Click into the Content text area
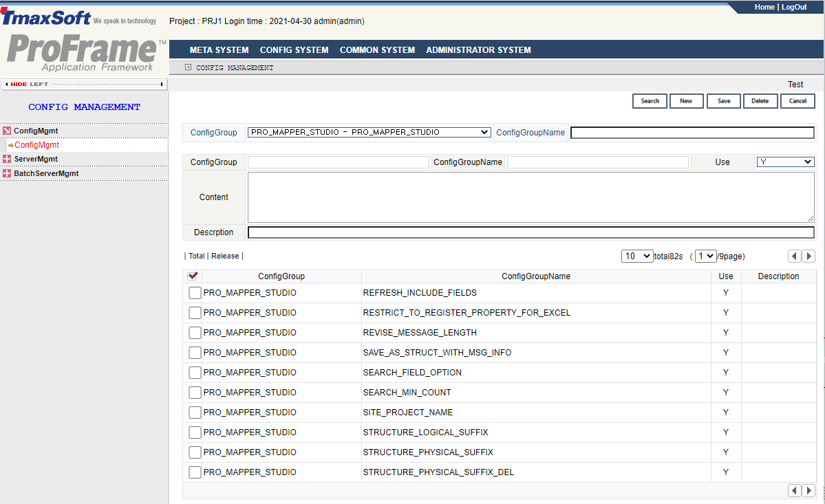This screenshot has height=504, width=825. 531,197
